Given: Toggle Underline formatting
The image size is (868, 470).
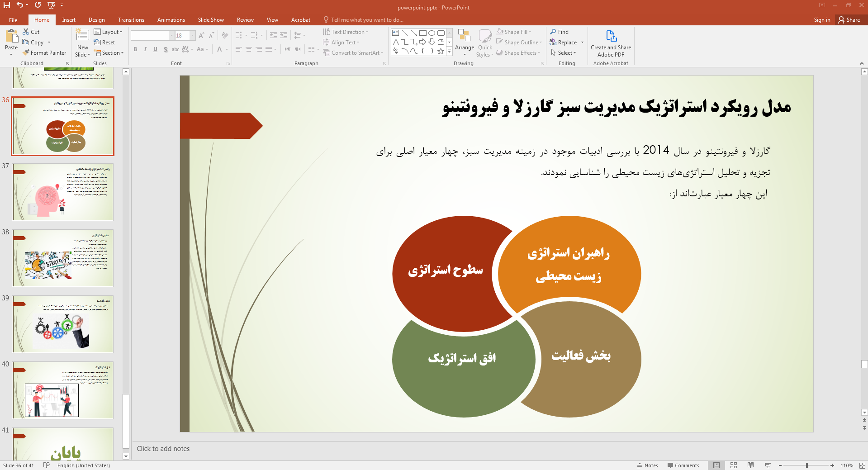Looking at the screenshot, I should [x=155, y=49].
